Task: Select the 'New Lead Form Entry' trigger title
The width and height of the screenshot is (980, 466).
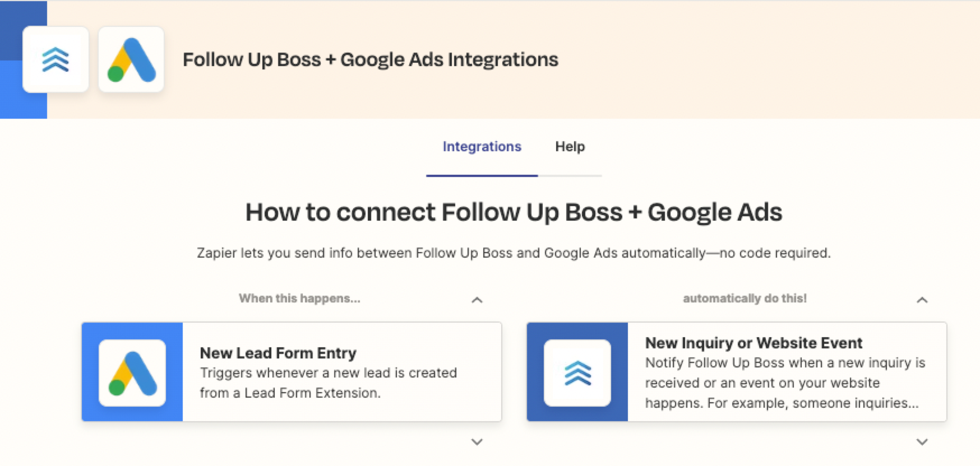Action: point(278,353)
